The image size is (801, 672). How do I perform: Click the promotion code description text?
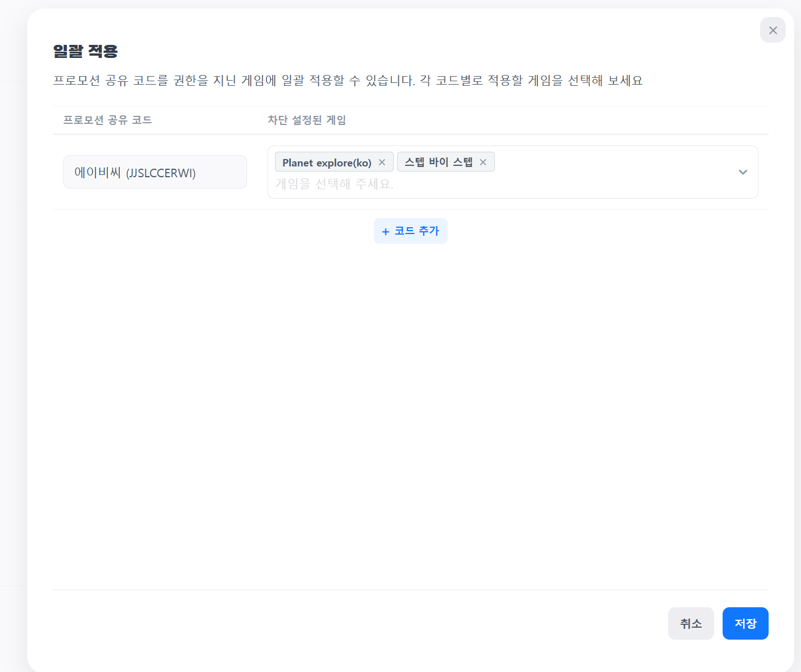[348, 81]
